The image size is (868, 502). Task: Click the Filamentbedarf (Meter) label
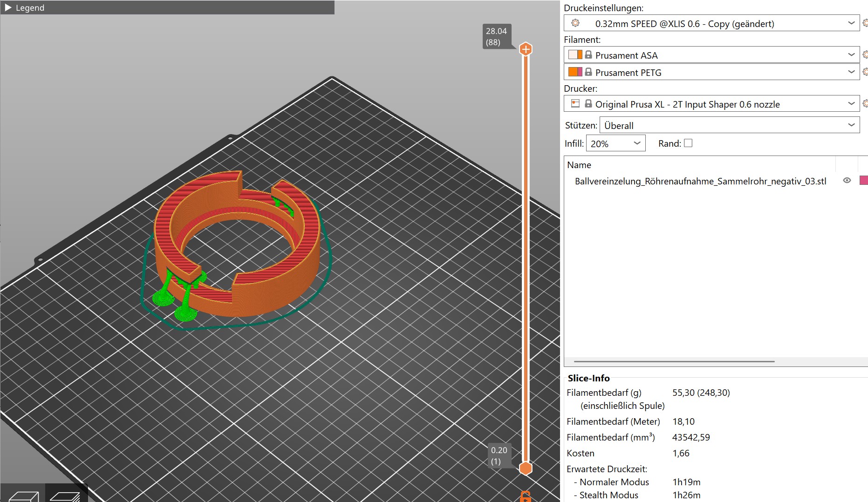click(x=613, y=421)
